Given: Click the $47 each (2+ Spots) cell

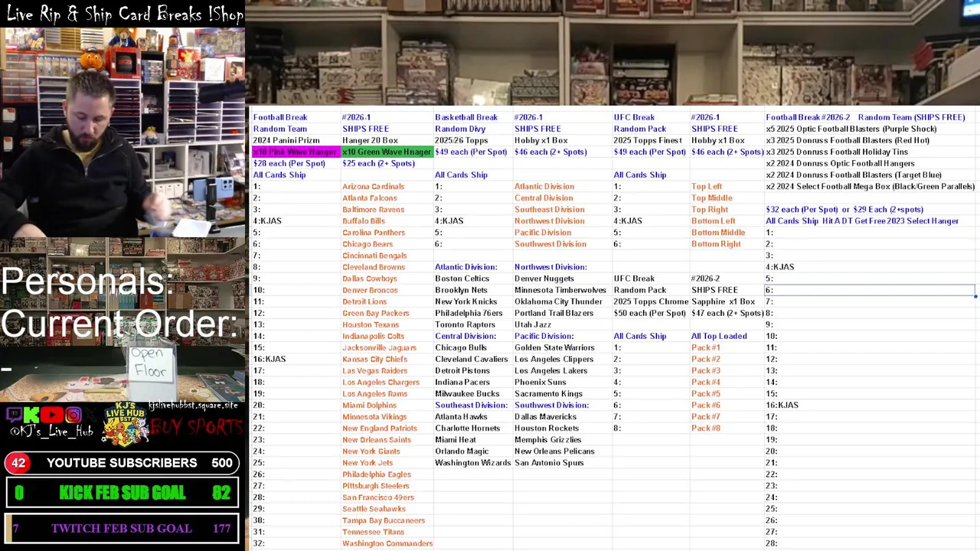Looking at the screenshot, I should tap(727, 313).
